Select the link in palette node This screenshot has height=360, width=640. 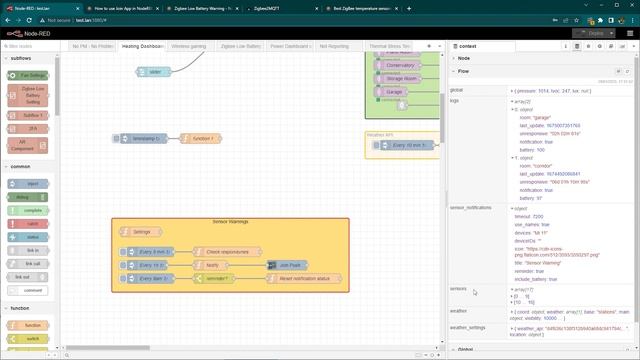(28, 250)
